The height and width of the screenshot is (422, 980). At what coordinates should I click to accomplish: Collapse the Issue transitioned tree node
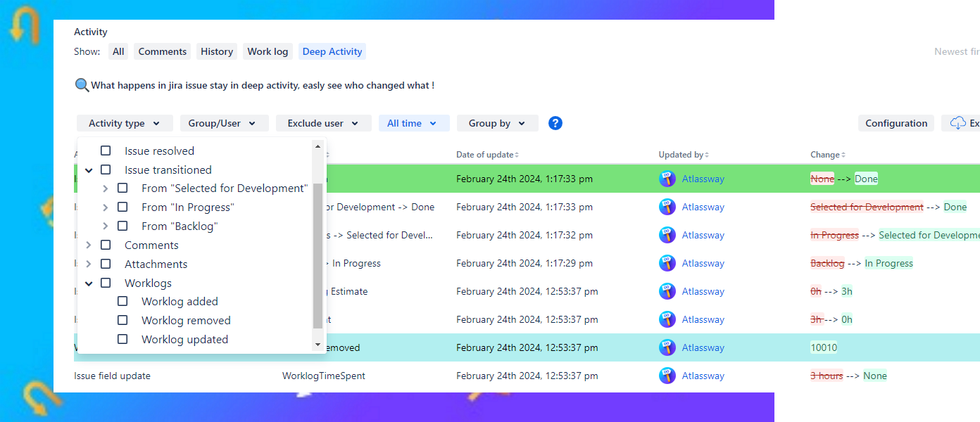[x=89, y=170]
